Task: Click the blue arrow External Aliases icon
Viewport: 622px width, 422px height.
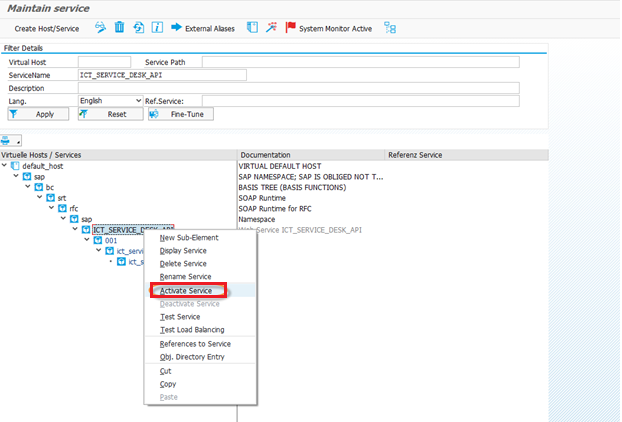Action: [176, 28]
